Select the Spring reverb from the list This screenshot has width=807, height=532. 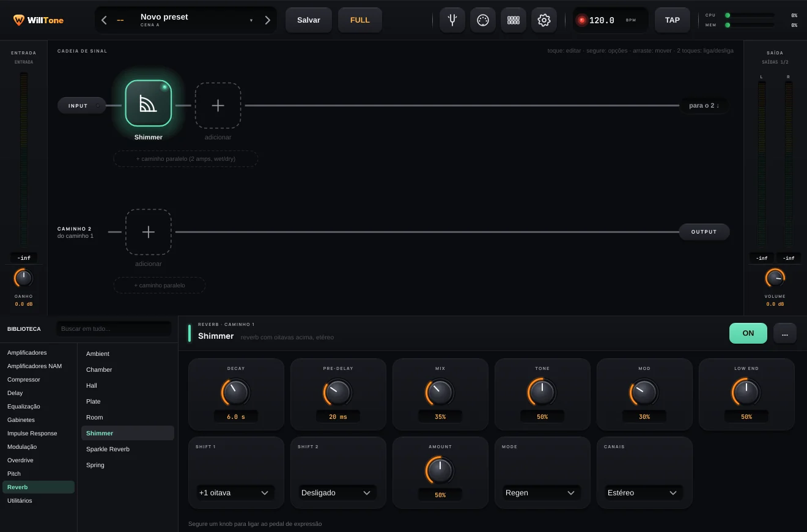click(x=128, y=465)
